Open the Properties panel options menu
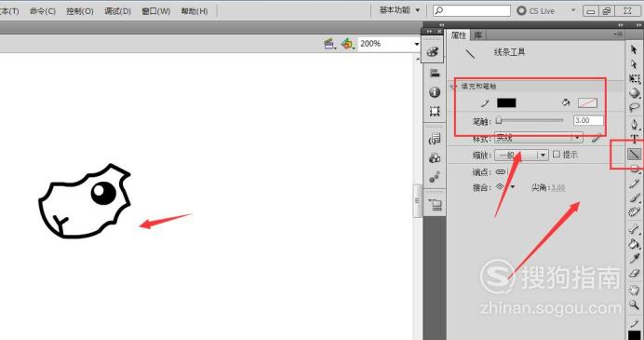The height and width of the screenshot is (340, 644). click(619, 34)
